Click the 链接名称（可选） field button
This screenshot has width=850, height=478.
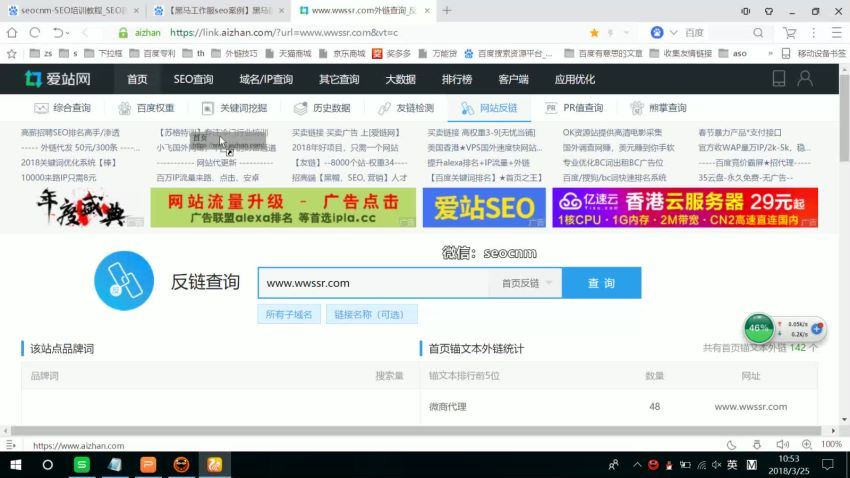pyautogui.click(x=372, y=314)
